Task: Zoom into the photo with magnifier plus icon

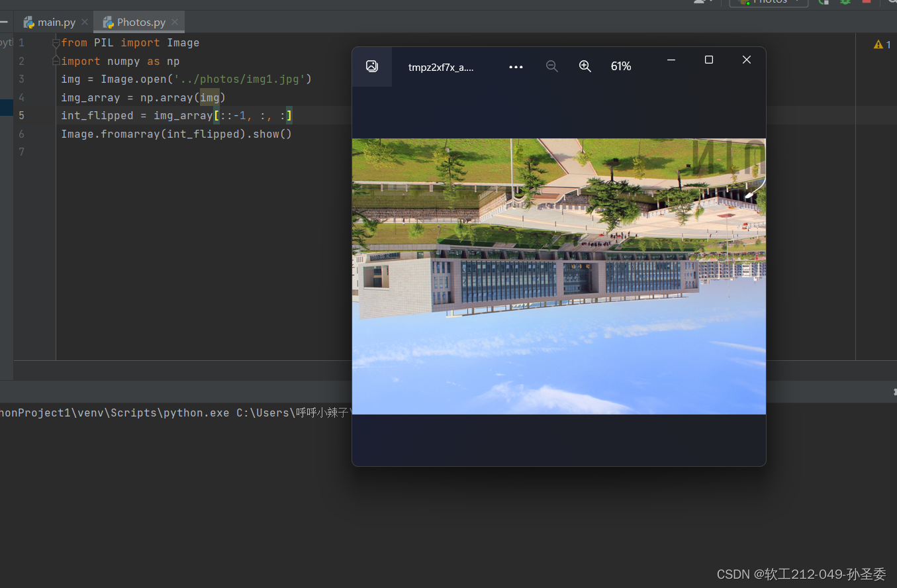Action: click(585, 66)
